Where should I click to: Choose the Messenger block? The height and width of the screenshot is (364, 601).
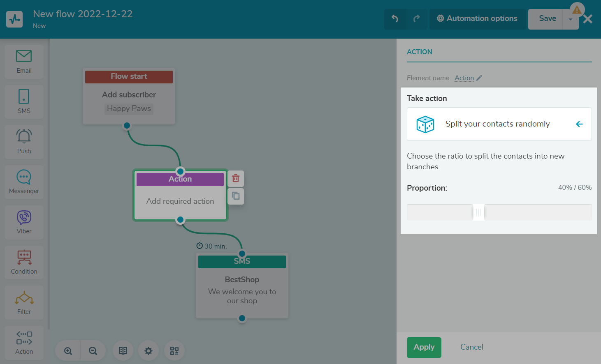click(x=24, y=182)
